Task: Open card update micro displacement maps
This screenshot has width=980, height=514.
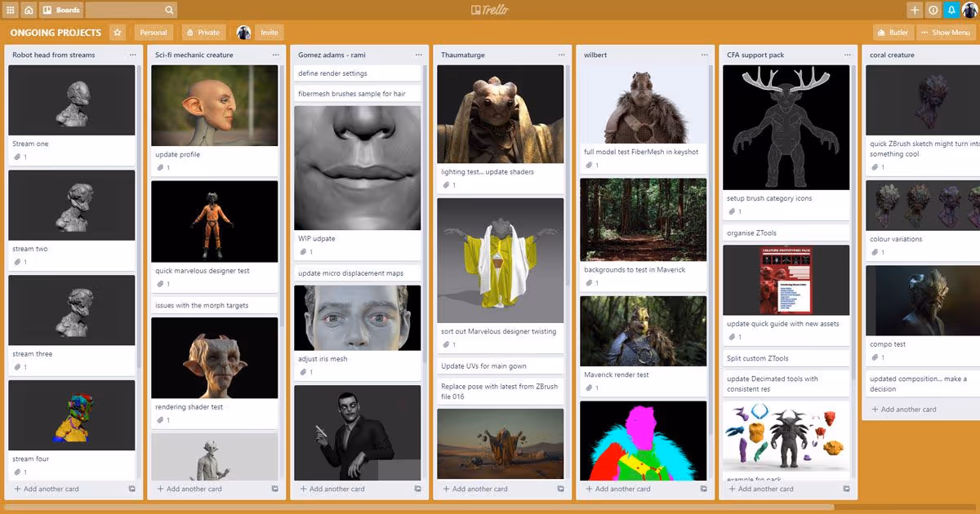Action: [357, 273]
